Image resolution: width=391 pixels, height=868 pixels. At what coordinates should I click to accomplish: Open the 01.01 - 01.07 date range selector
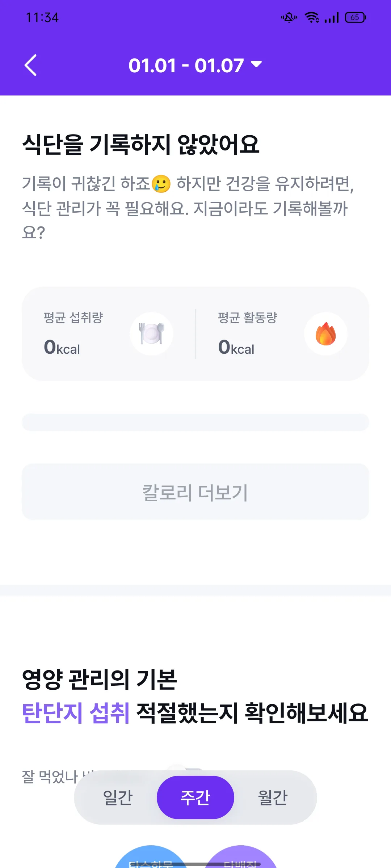(x=195, y=65)
